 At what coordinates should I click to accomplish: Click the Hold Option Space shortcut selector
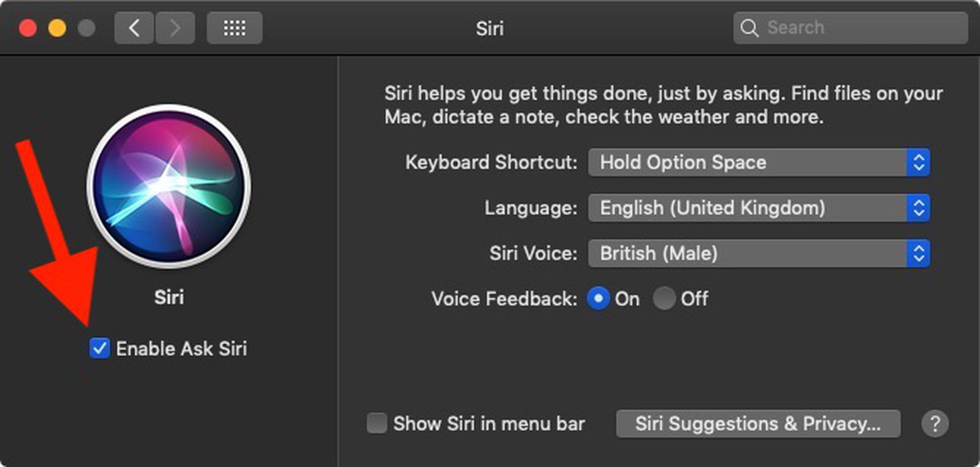758,162
